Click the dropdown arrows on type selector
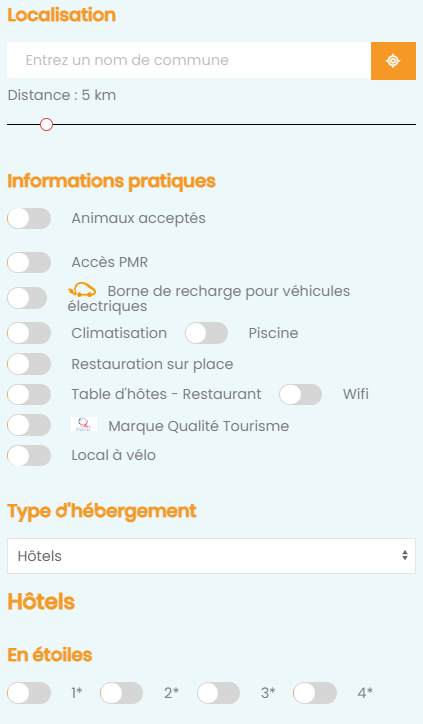423x724 pixels. (x=405, y=555)
